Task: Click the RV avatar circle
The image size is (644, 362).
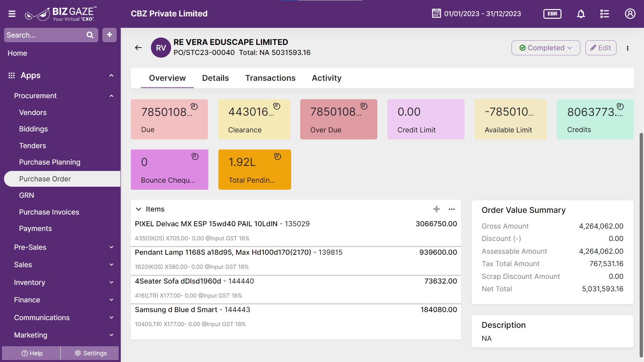Action: (161, 48)
